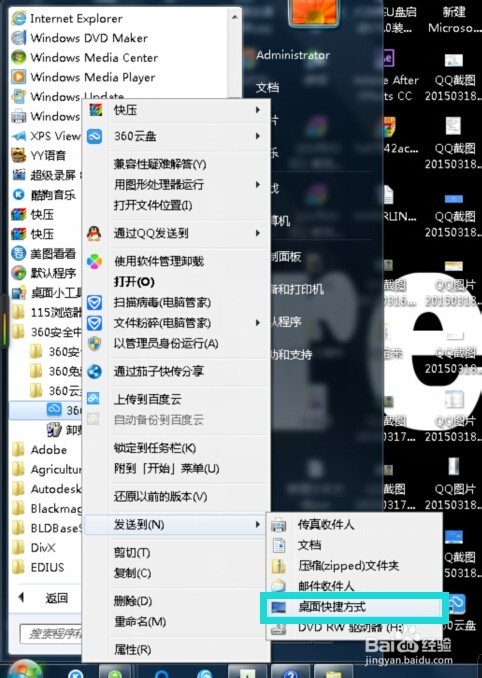
Task: Expand 通过QQ发送到 submenu arrow
Action: tap(258, 233)
